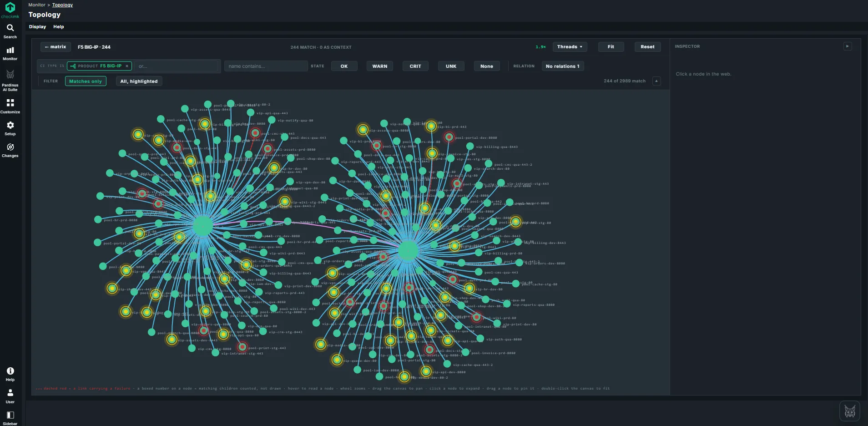Select the vip-billing-dev-8443 node

click(518, 242)
